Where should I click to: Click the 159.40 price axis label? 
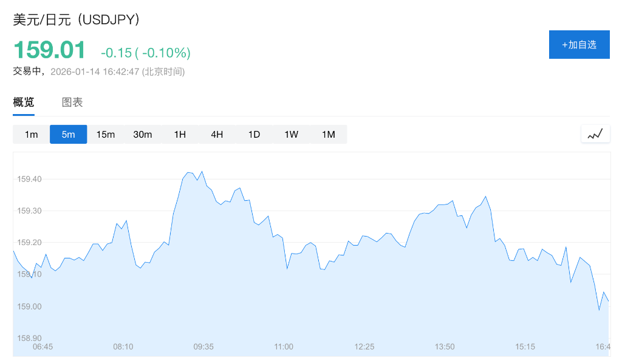tap(30, 180)
